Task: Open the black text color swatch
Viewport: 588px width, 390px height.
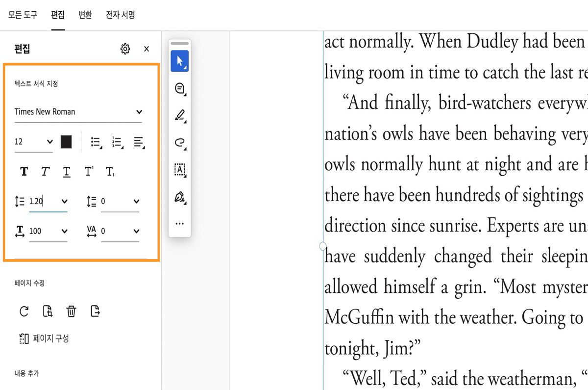Action: coord(66,142)
